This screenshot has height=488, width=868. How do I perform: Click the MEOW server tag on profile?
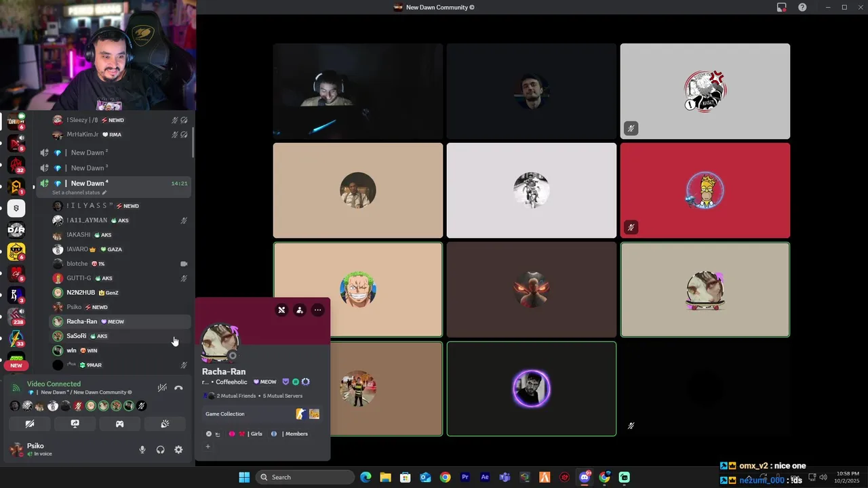point(264,382)
